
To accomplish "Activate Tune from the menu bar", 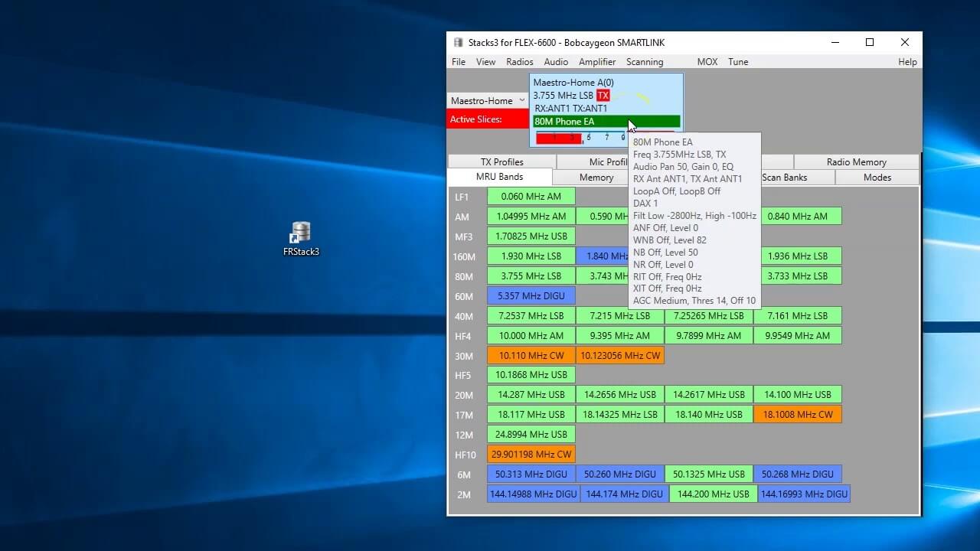I will pos(737,62).
